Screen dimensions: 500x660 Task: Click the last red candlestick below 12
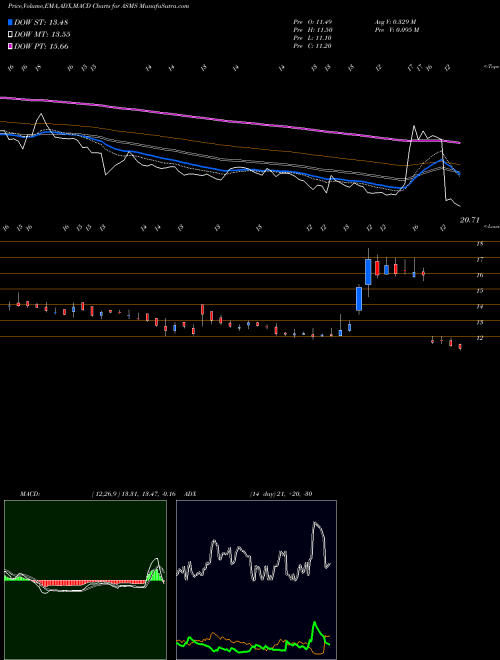[460, 347]
